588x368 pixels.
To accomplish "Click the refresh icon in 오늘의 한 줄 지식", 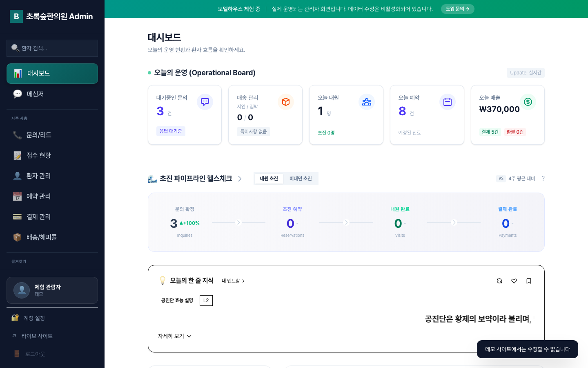I will [499, 281].
